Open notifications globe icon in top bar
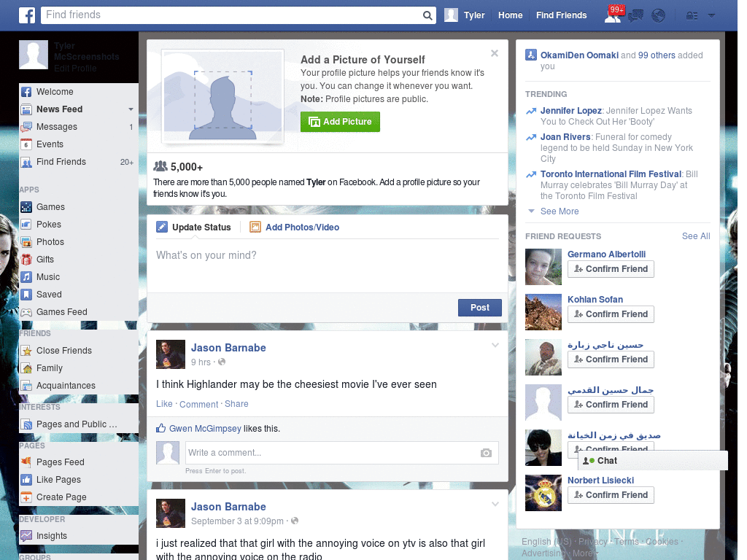Image resolution: width=747 pixels, height=560 pixels. (x=658, y=16)
